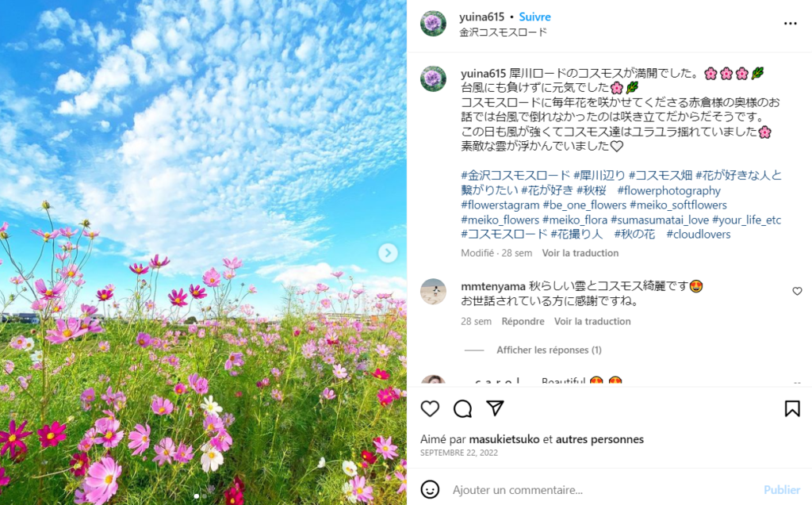Reply to mmtenyama's comment with Répondre
The height and width of the screenshot is (505, 812).
coord(523,321)
